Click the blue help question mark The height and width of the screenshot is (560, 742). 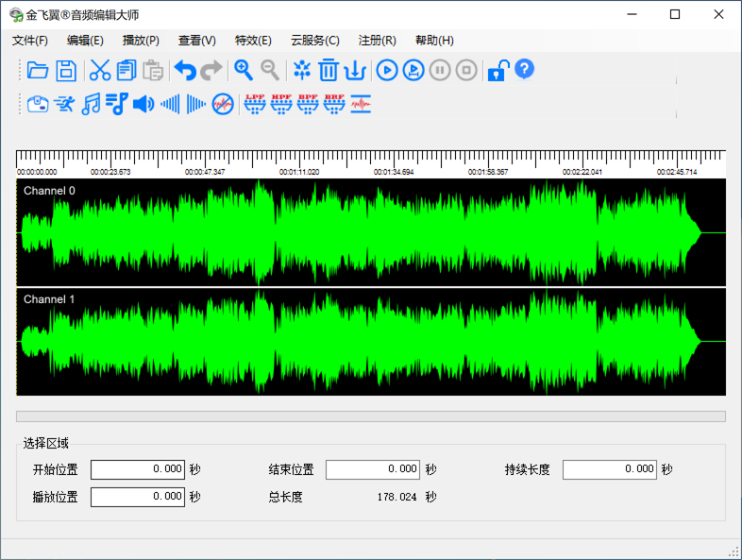click(x=525, y=69)
